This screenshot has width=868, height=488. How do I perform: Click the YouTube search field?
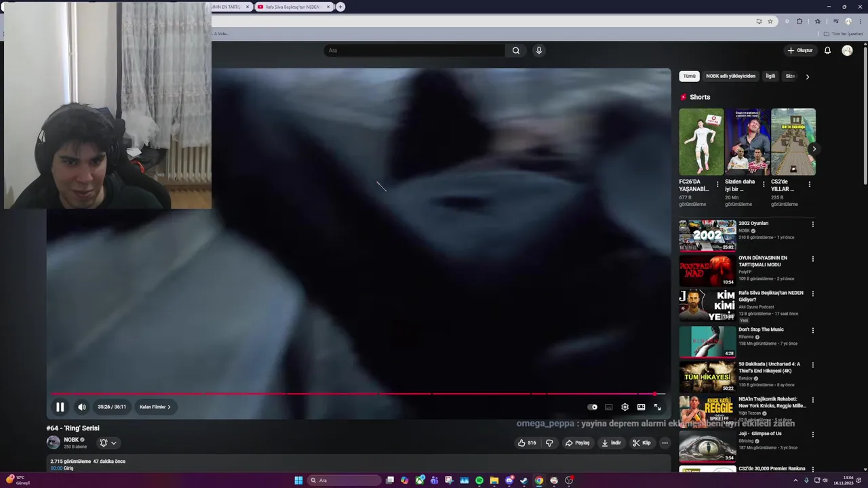tap(415, 50)
